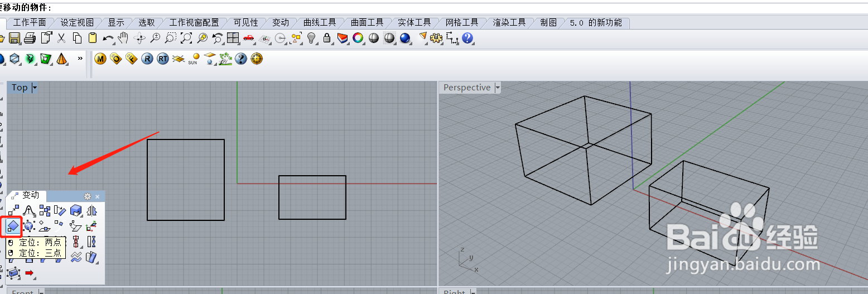Screen dimensions: 868x294
Task: Click the Help question mark in top toolbar
Action: (x=467, y=38)
